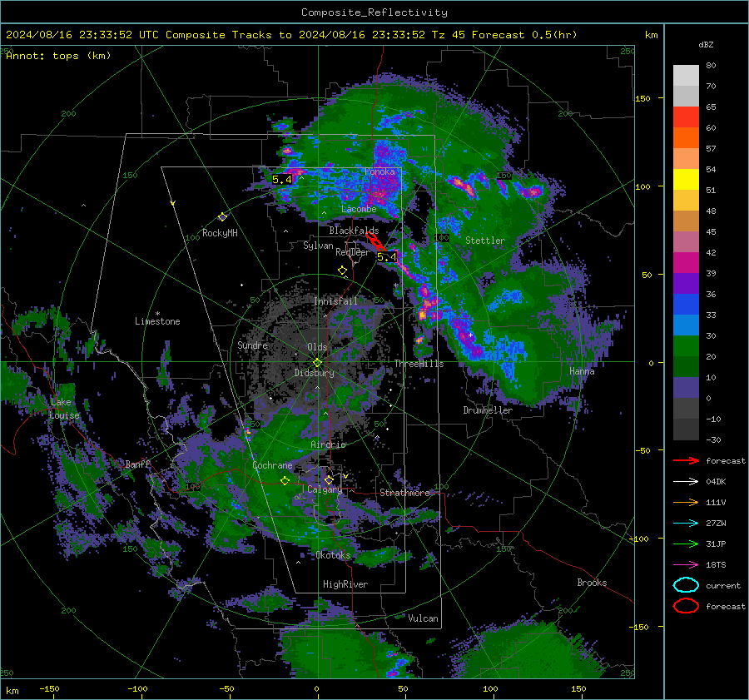The image size is (749, 700).
Task: Click the yellow diamond marker above Calgary
Action: point(329,479)
